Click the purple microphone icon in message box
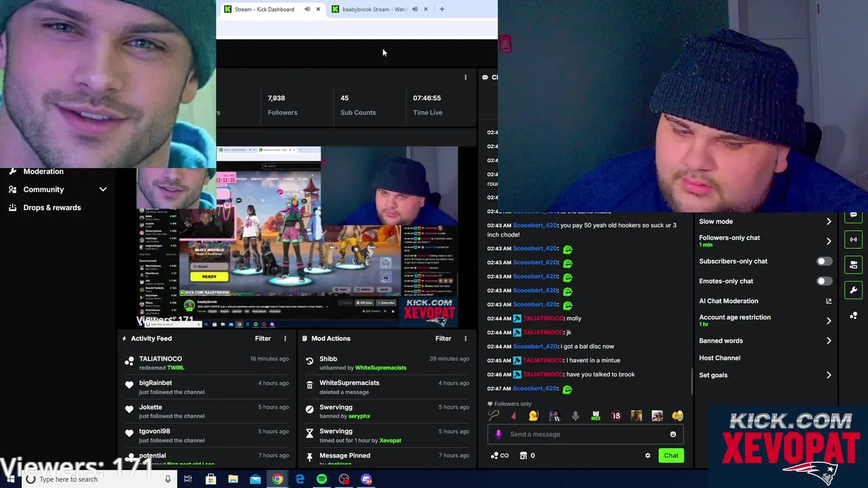The image size is (868, 488). [x=498, y=434]
